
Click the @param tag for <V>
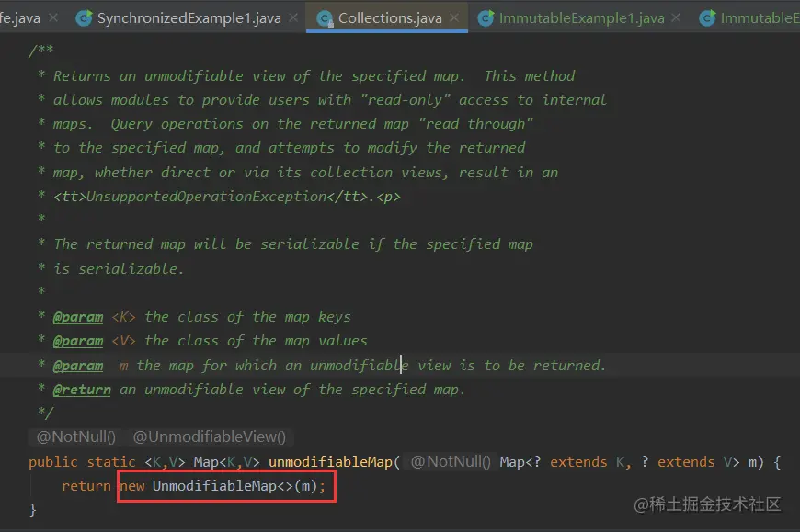77,341
